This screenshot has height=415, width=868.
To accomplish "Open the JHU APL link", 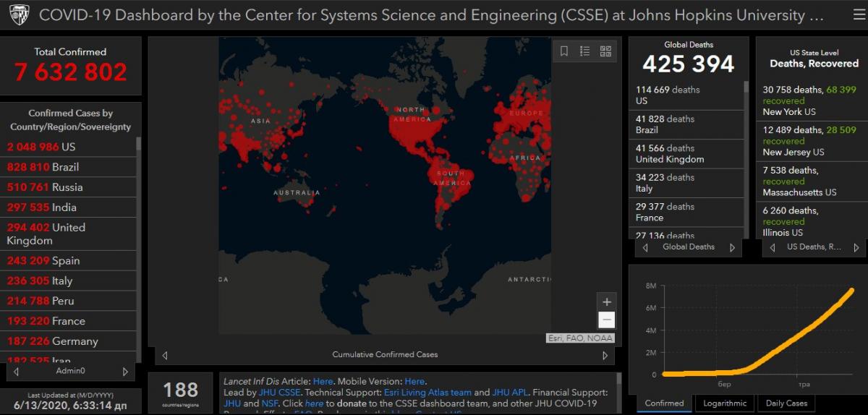I will [x=511, y=392].
